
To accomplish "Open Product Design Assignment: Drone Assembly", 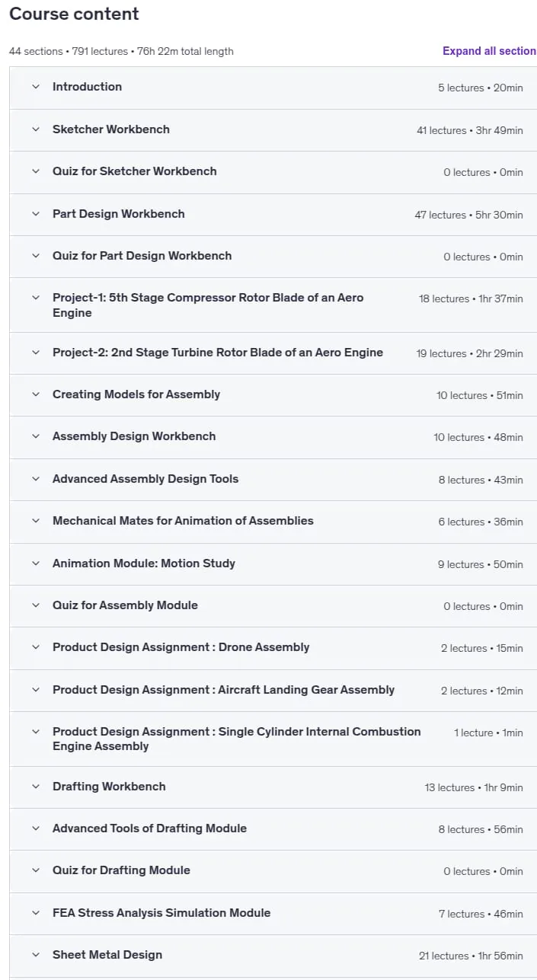I will tap(181, 647).
